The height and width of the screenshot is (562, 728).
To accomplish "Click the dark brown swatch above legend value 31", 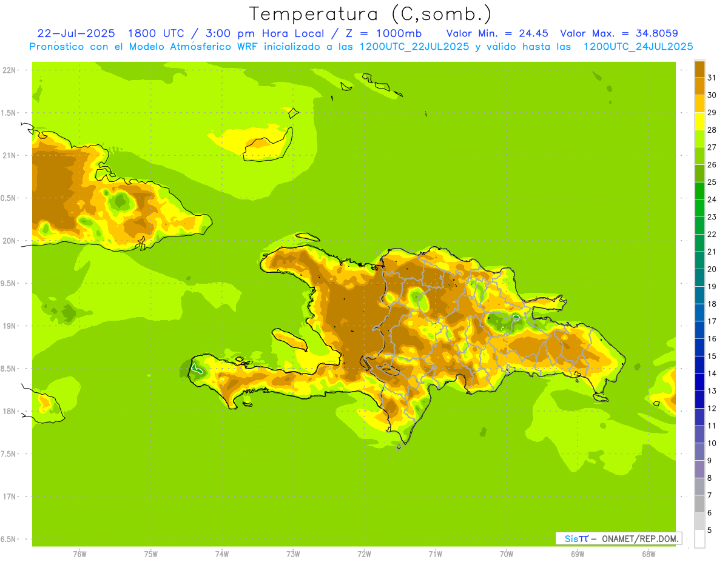I will (x=699, y=69).
